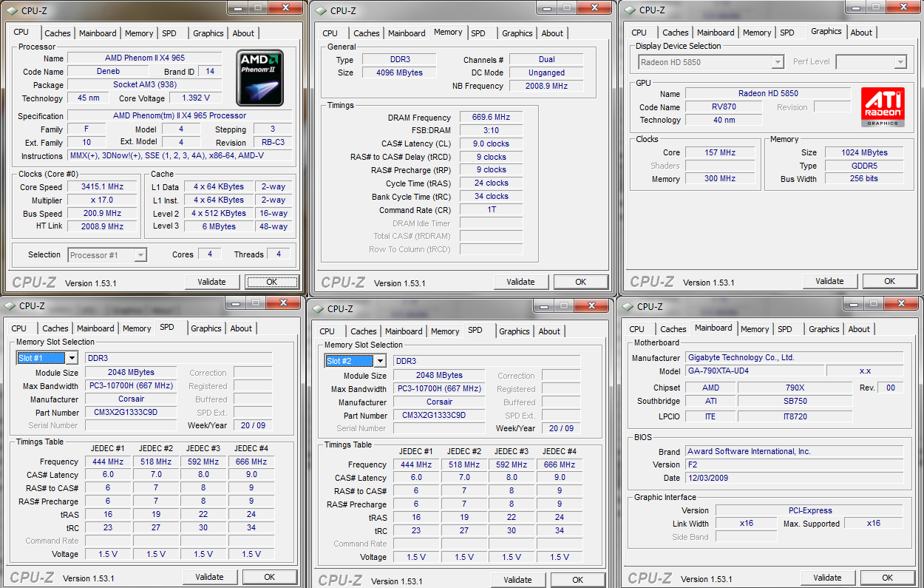924x588 pixels.
Task: Click Validate in the processor window
Action: [212, 282]
